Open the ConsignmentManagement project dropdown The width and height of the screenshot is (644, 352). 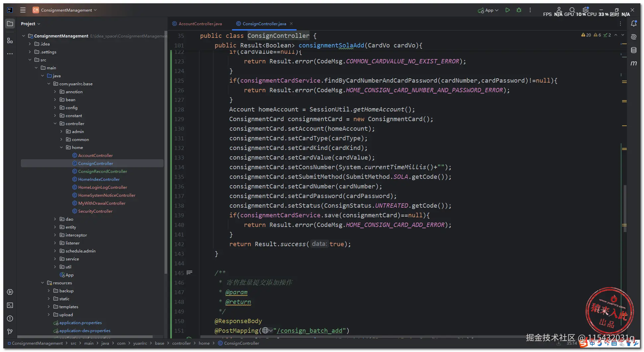[65, 10]
